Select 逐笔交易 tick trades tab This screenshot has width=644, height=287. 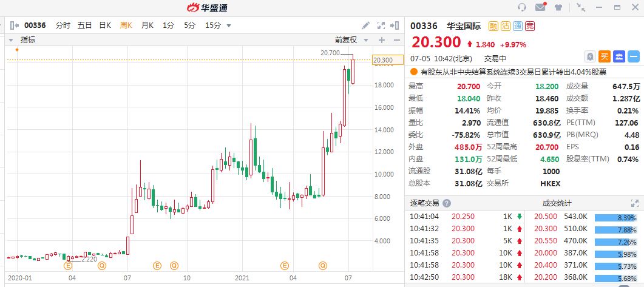(425, 203)
